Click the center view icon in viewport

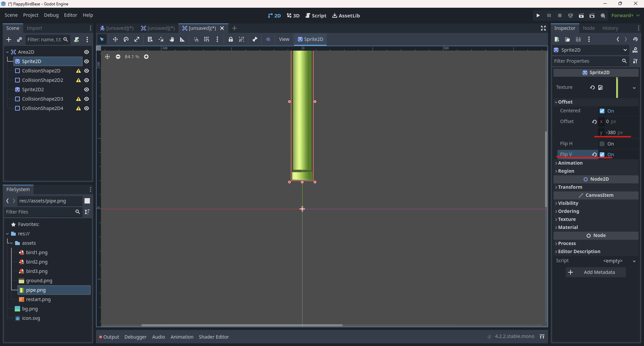click(107, 57)
